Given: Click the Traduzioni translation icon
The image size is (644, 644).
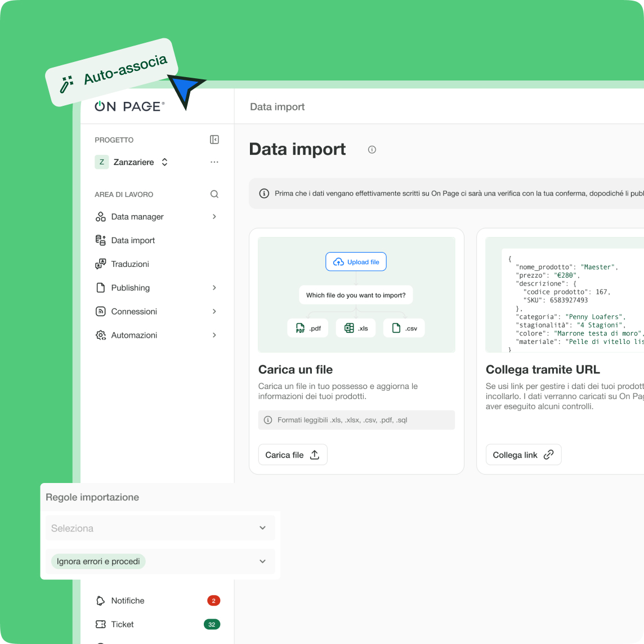Looking at the screenshot, I should click(x=101, y=264).
